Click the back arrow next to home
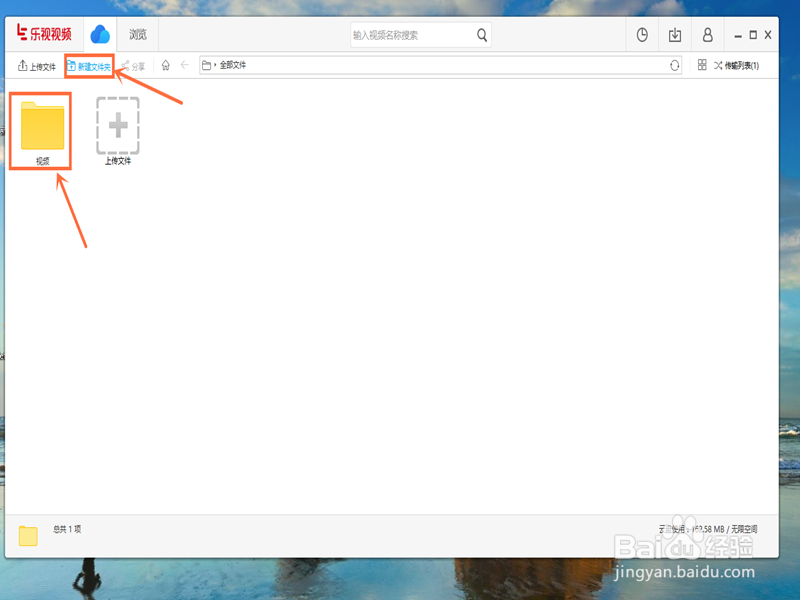This screenshot has height=600, width=800. tap(186, 64)
